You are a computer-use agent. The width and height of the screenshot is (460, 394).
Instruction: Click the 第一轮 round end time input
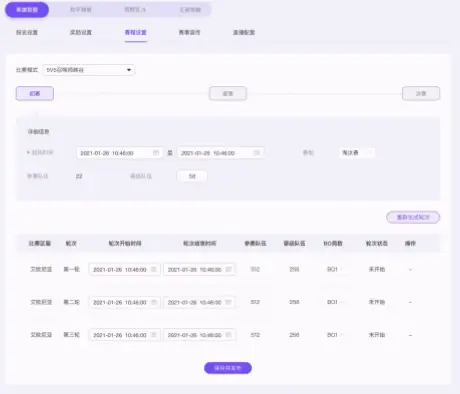pyautogui.click(x=199, y=269)
